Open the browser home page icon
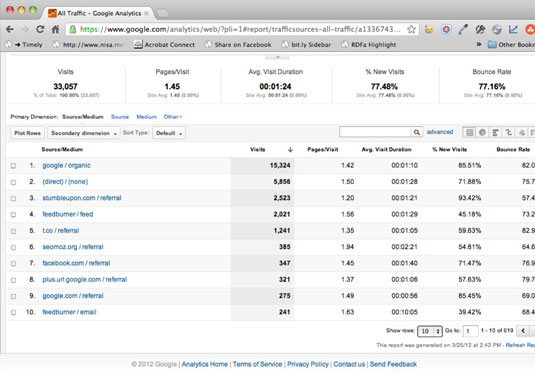 click(55, 29)
